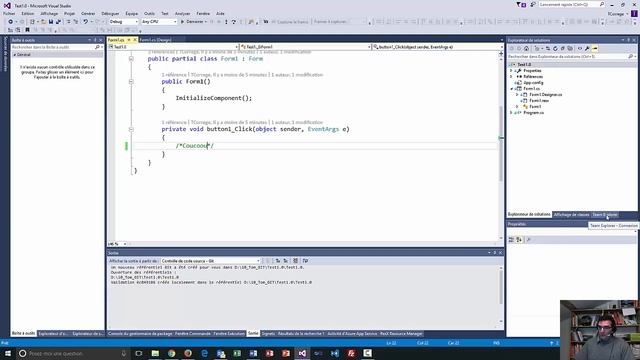Switch to the Form1.cs [Design] tab

tap(155, 40)
